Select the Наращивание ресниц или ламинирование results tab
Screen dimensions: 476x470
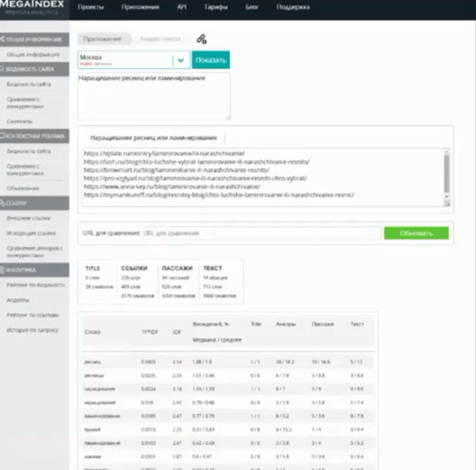pyautogui.click(x=153, y=137)
